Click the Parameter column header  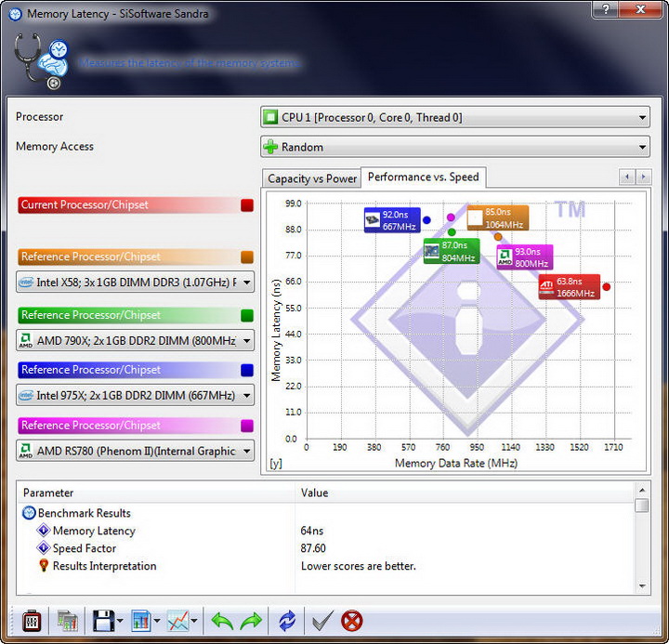tap(156, 493)
